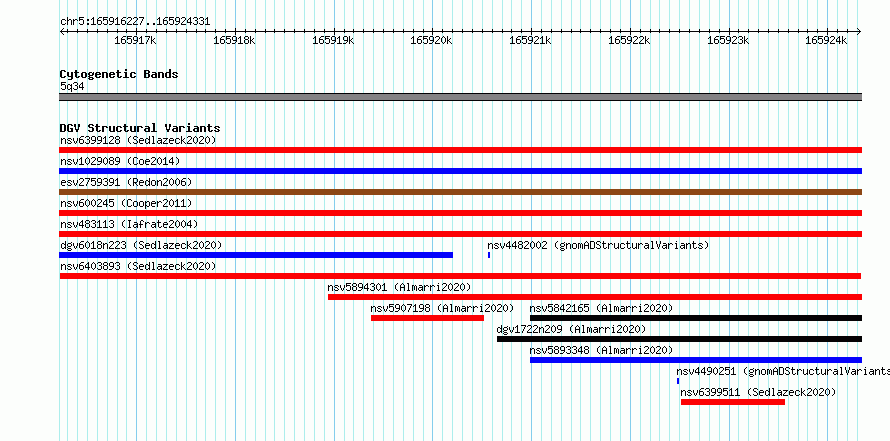Open esv2759391 (Redon2006) label
The height and width of the screenshot is (441, 890).
click(x=126, y=182)
